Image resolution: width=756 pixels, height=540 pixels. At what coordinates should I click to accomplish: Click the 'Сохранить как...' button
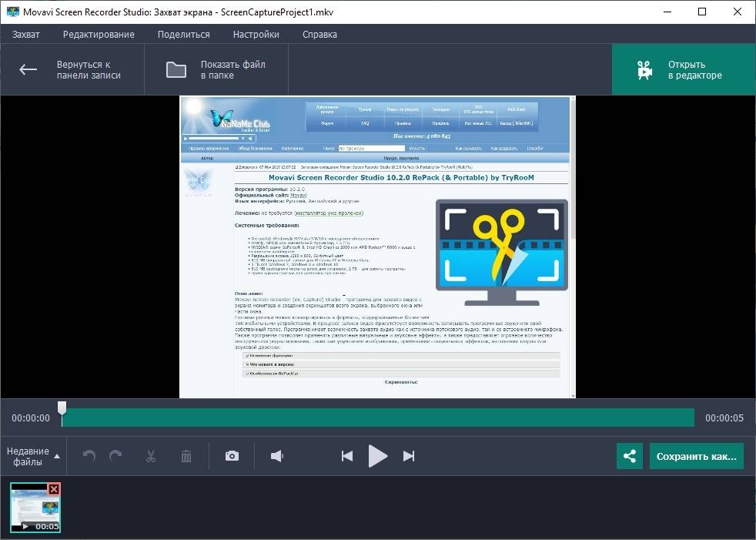coord(697,456)
